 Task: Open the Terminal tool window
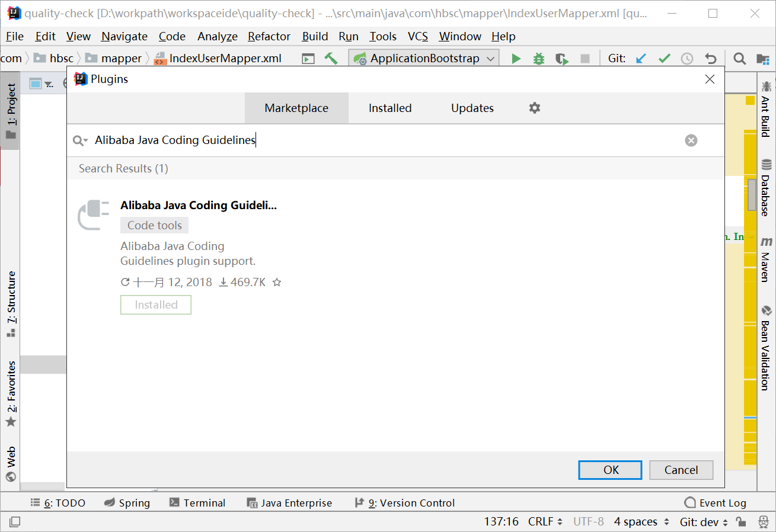click(197, 503)
